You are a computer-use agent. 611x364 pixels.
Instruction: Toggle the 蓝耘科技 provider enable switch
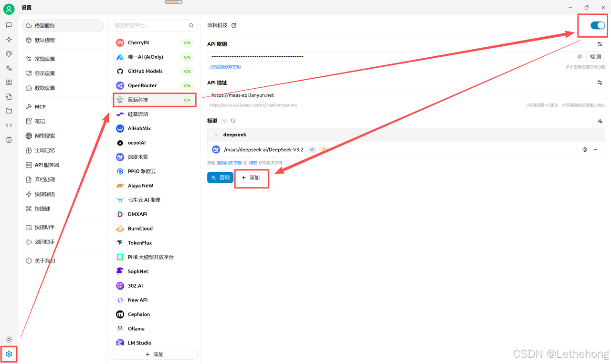click(x=598, y=25)
